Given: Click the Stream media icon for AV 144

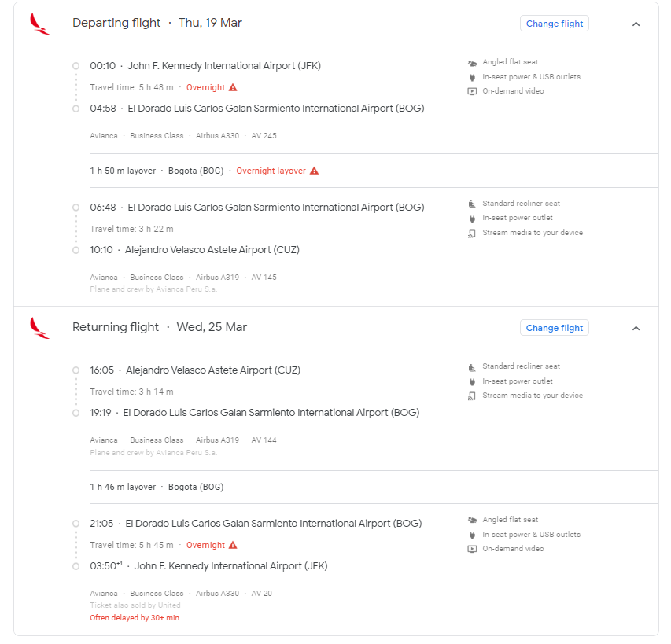Looking at the screenshot, I should (x=472, y=396).
